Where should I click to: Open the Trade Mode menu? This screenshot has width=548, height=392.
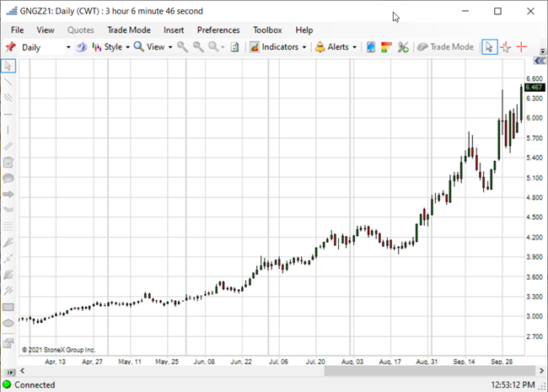129,30
